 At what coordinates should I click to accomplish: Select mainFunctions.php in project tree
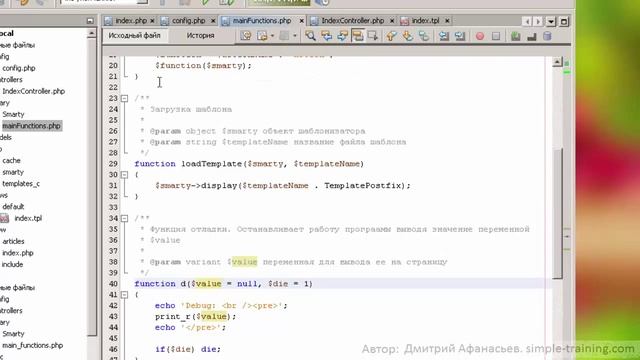(31, 126)
